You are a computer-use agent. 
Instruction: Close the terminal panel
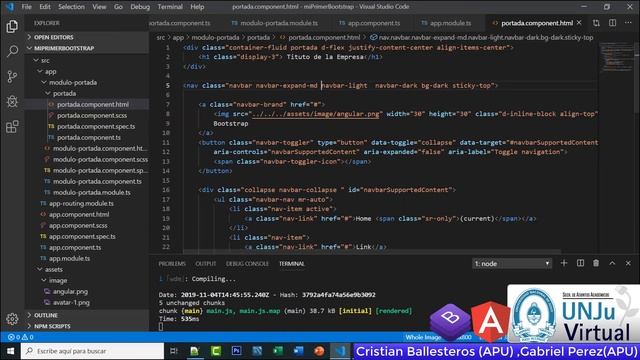point(628,263)
